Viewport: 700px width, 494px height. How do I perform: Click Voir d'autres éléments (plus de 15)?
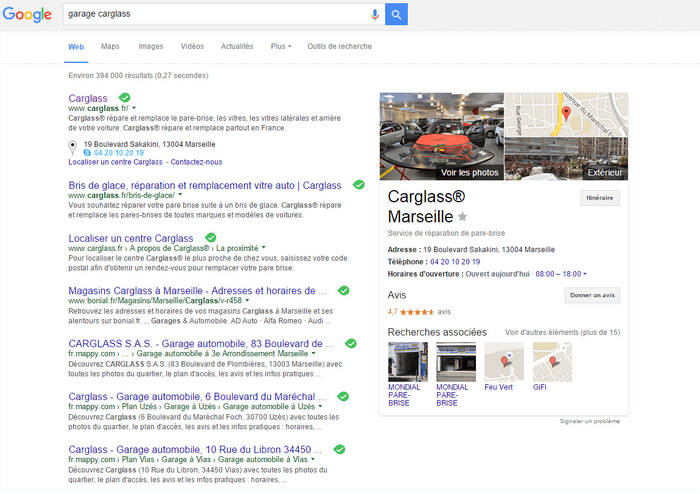tap(562, 332)
